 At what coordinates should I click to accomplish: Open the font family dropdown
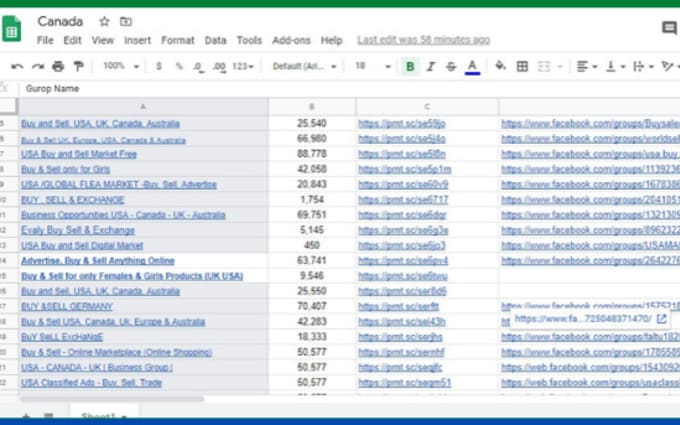pos(304,66)
